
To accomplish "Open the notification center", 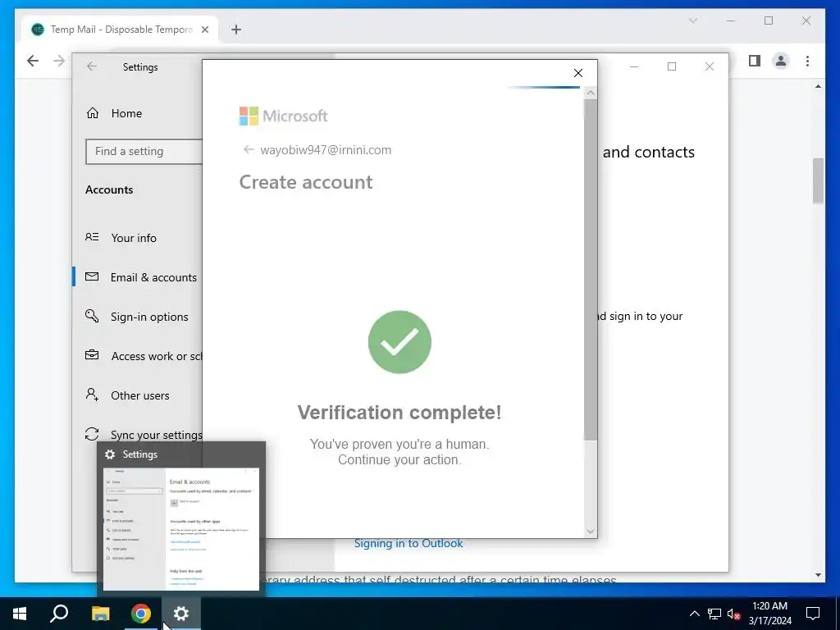I will 813,614.
